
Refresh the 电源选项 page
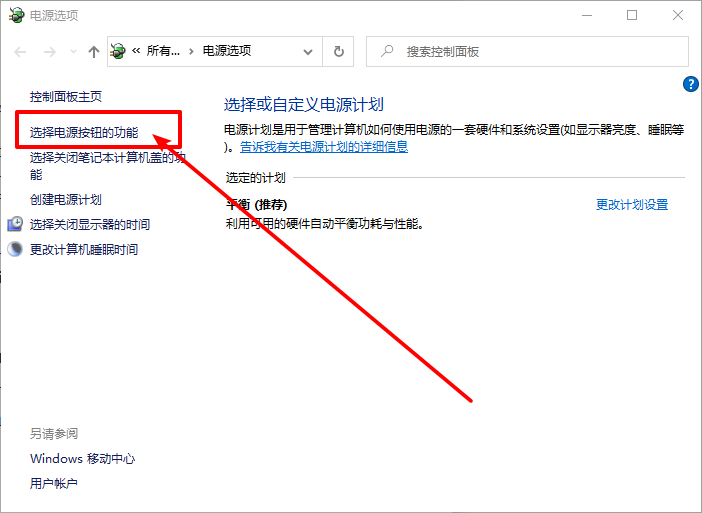click(339, 51)
